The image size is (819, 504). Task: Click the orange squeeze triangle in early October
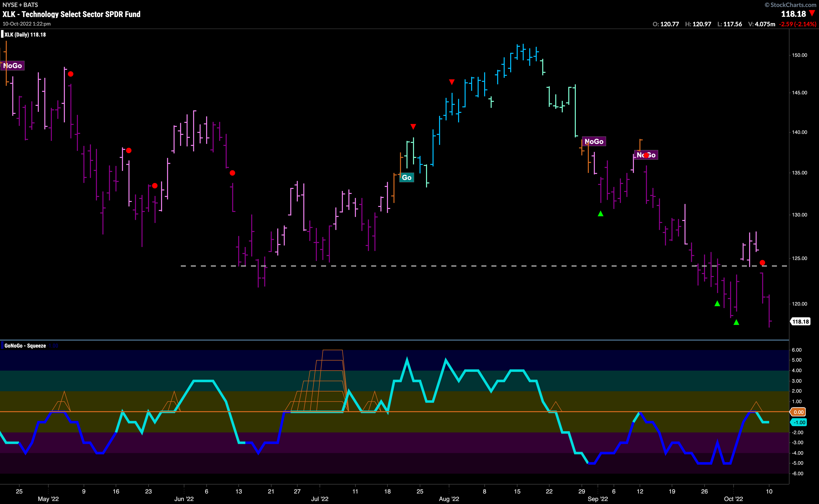pyautogui.click(x=756, y=407)
